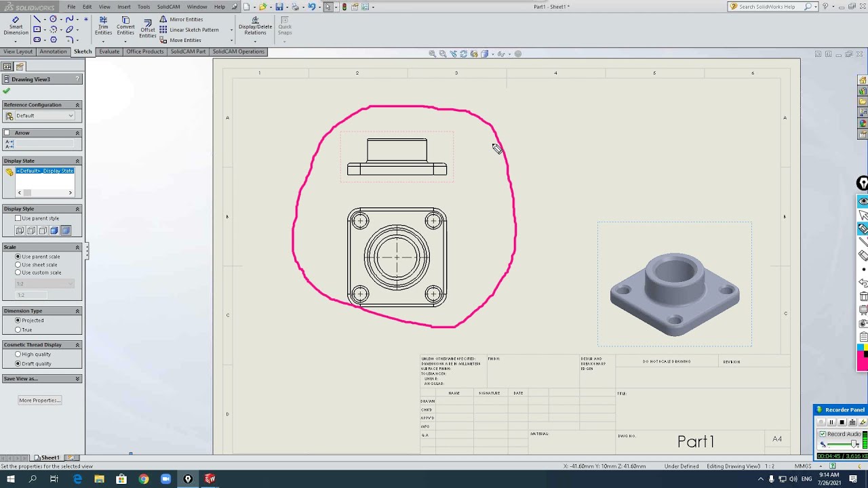Click the Point sketch tool
Image resolution: width=868 pixels, height=488 pixels.
point(86,19)
